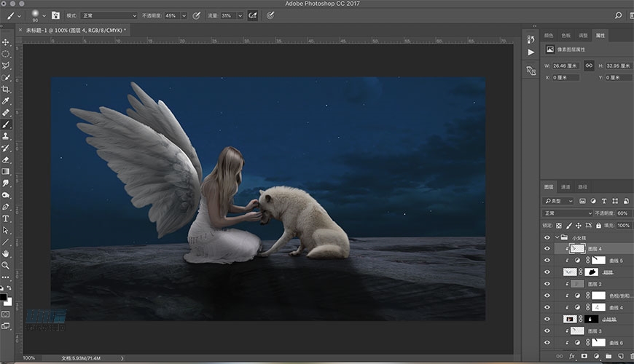This screenshot has height=364, width=634.
Task: Click the layer style fx icon
Action: [x=572, y=356]
